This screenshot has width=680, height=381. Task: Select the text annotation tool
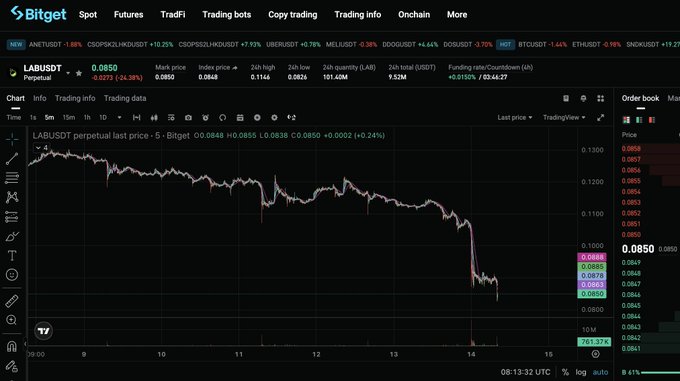tap(12, 255)
